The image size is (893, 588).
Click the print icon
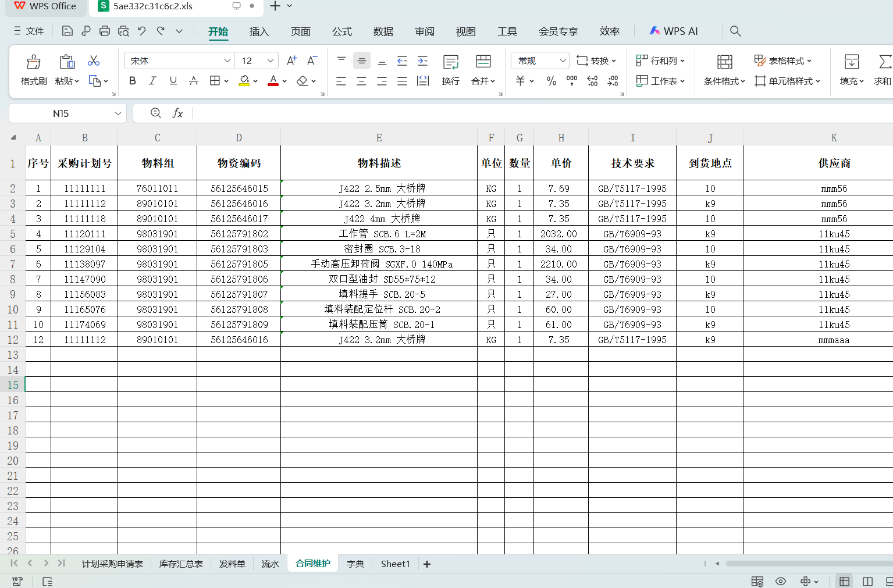click(105, 31)
